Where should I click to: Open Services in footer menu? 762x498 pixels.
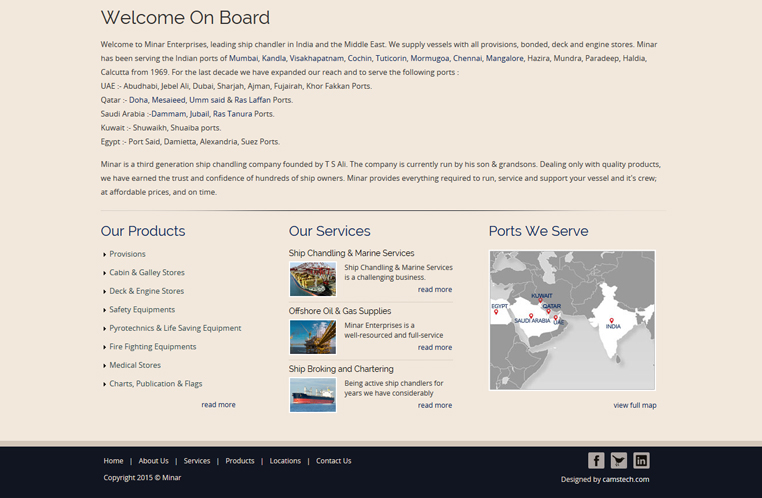(x=197, y=461)
